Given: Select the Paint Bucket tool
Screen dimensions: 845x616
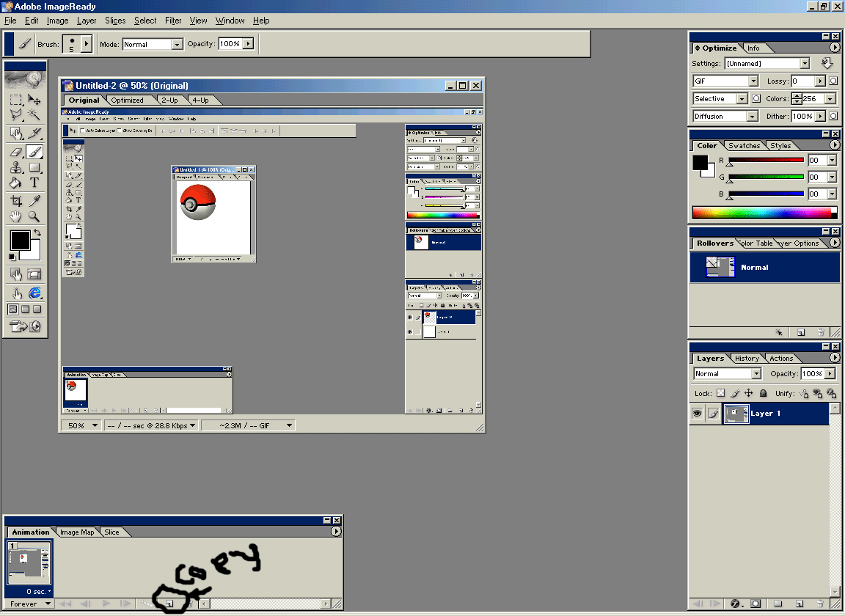Looking at the screenshot, I should pyautogui.click(x=16, y=183).
